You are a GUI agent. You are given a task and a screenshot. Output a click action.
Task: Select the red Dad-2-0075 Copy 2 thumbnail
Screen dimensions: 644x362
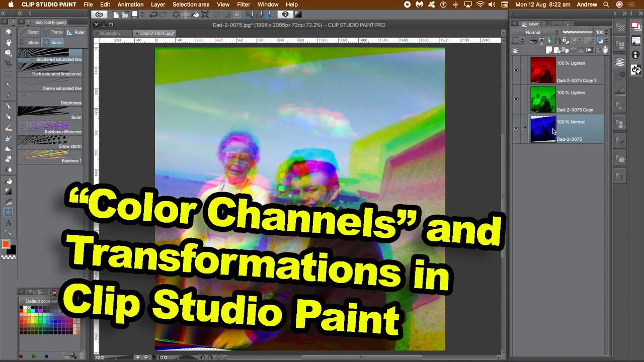click(x=543, y=70)
